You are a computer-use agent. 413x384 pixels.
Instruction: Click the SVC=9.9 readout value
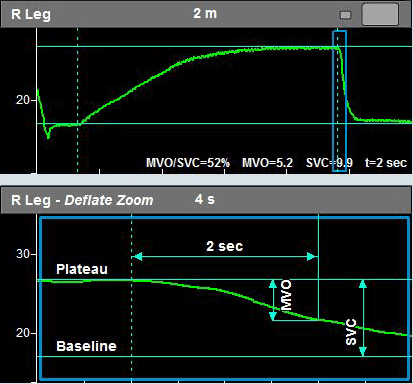(329, 163)
